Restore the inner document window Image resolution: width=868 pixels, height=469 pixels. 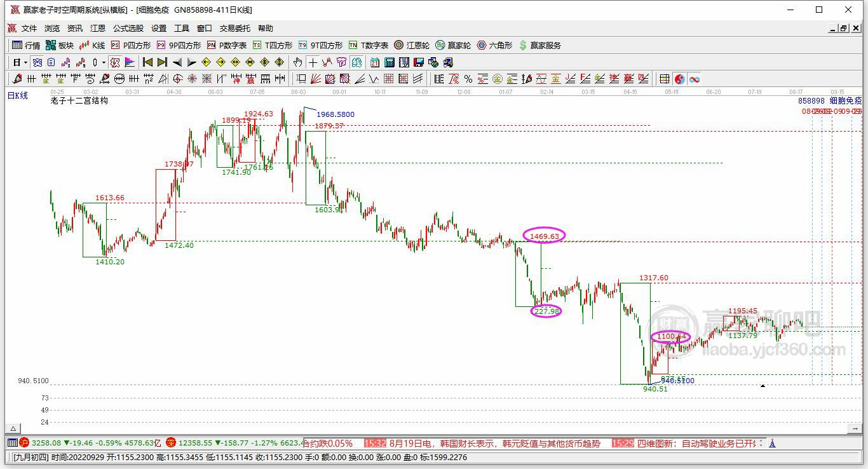[x=843, y=29]
